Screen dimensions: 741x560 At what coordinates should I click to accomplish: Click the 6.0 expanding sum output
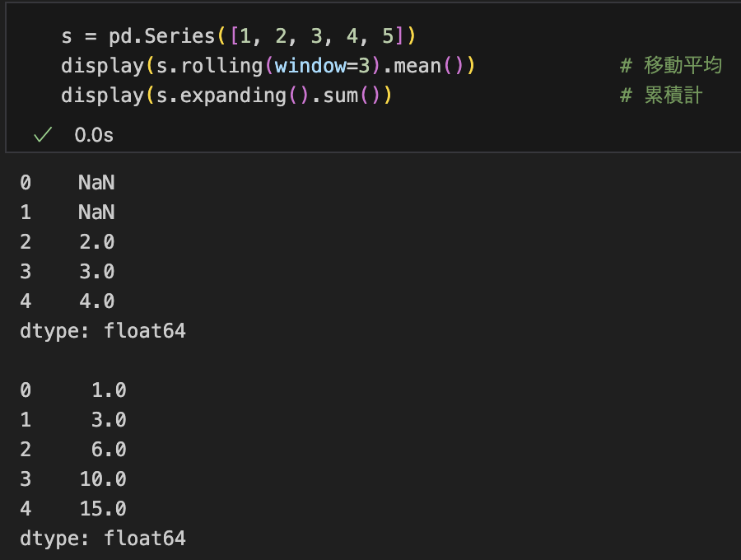point(109,450)
